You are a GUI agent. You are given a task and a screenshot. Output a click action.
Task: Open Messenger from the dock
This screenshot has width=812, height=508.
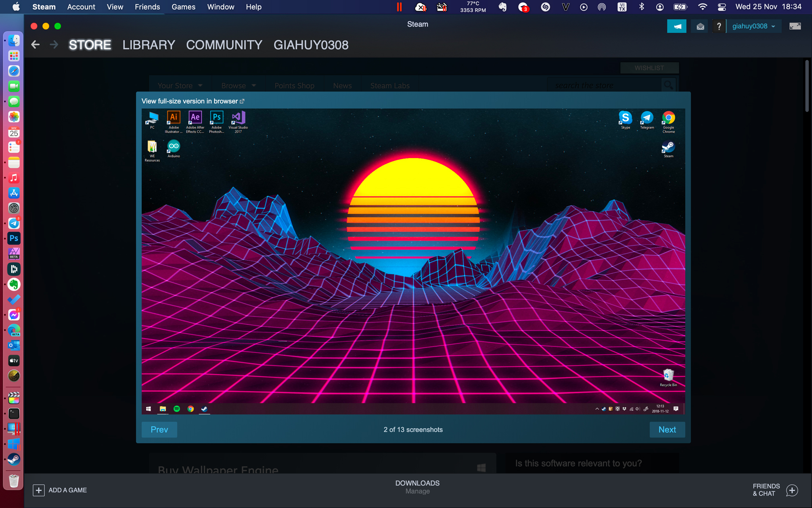14,315
